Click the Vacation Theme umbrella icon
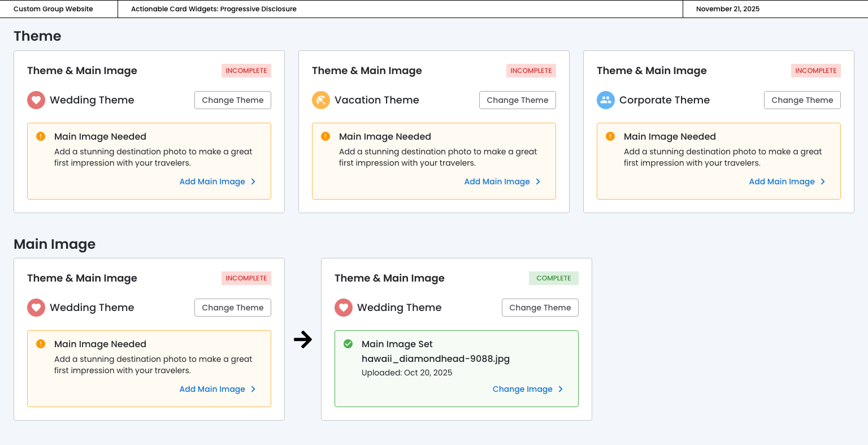This screenshot has height=445, width=868. 321,100
